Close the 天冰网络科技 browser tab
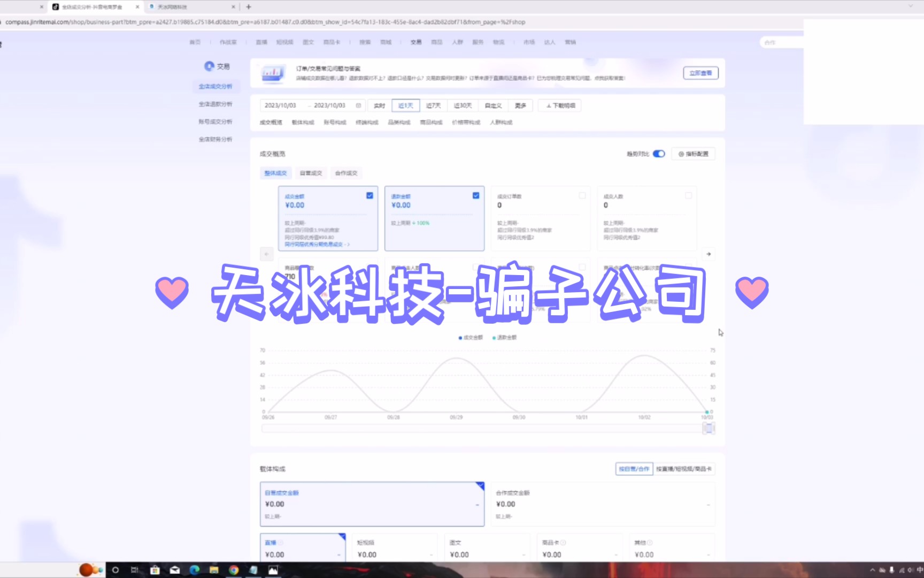The height and width of the screenshot is (578, 924). click(233, 7)
